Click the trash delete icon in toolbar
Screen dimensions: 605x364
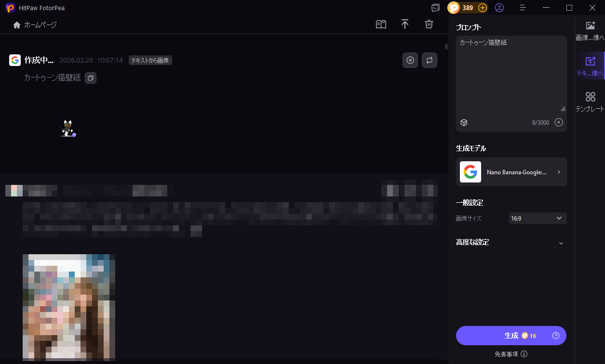429,25
